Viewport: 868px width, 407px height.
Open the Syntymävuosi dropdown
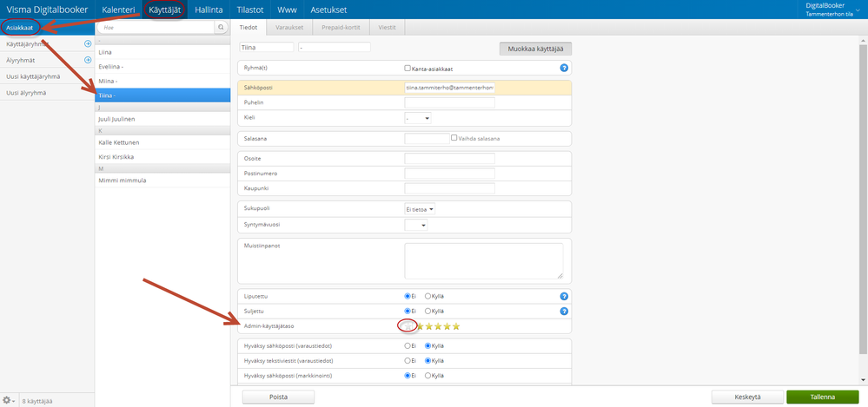[x=415, y=225]
